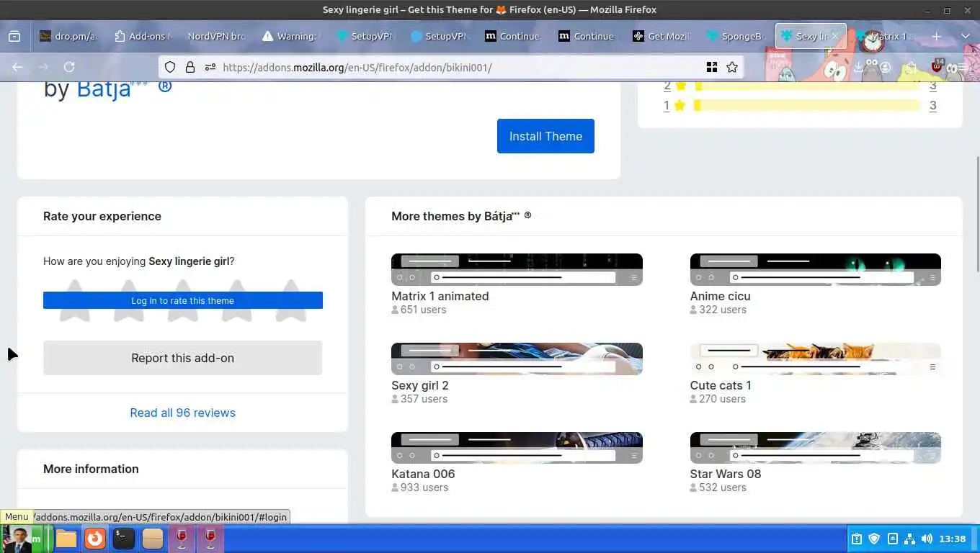The width and height of the screenshot is (980, 553).
Task: Click the QR/grid icon in address bar
Action: tap(712, 67)
